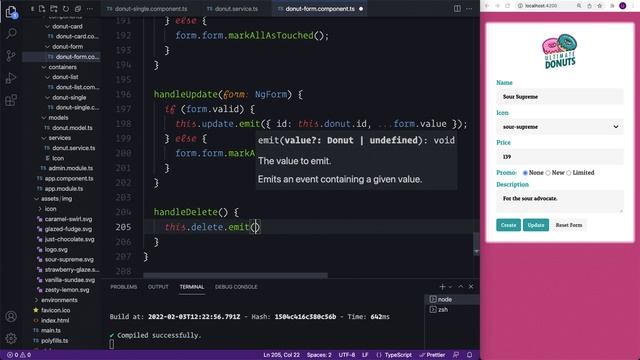
Task: Add a new terminal with plus icon
Action: point(442,287)
